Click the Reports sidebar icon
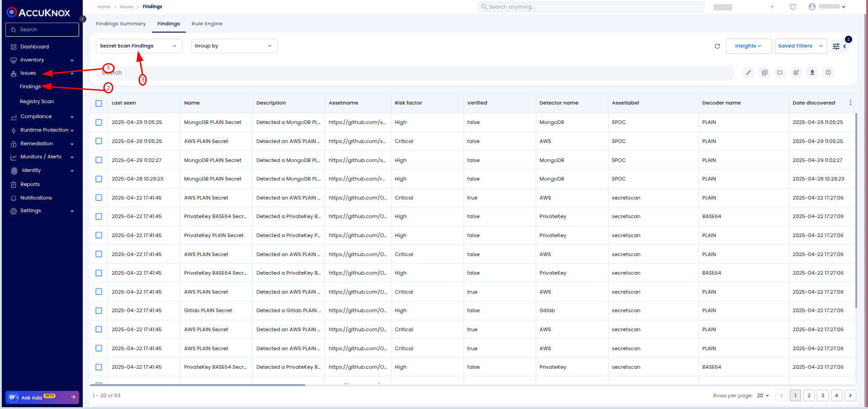 [x=14, y=185]
